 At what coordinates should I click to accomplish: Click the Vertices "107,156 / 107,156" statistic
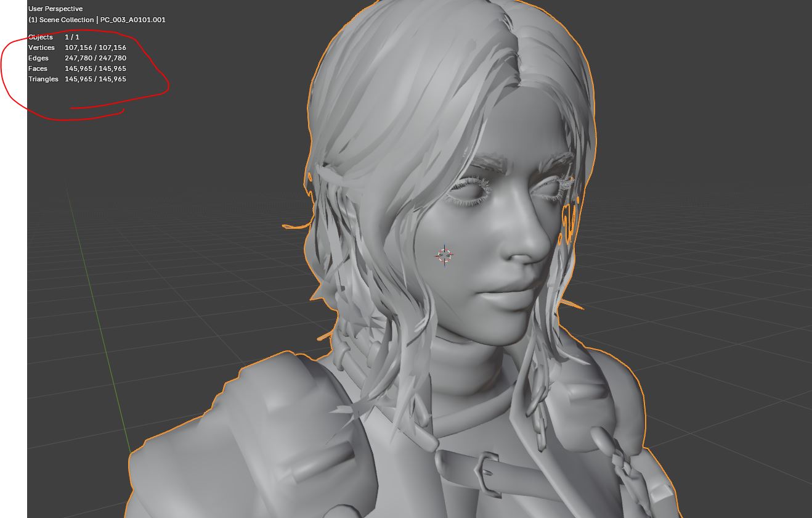click(x=95, y=47)
